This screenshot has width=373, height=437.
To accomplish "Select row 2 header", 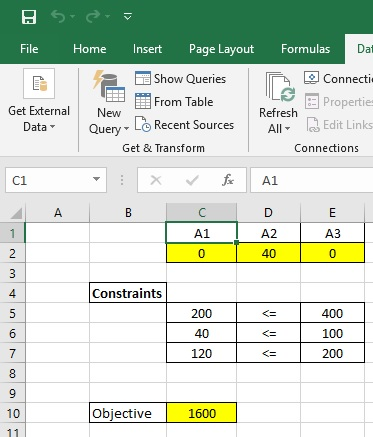I will point(12,253).
